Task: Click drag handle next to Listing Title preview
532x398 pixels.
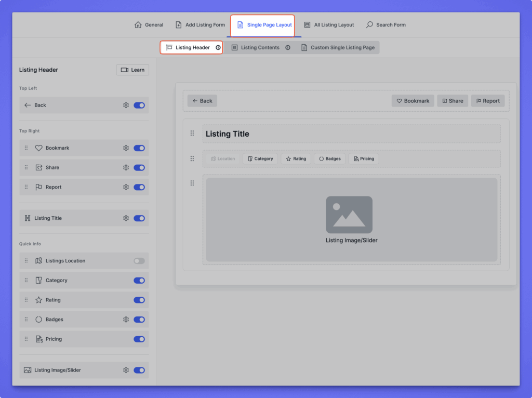Action: 192,134
